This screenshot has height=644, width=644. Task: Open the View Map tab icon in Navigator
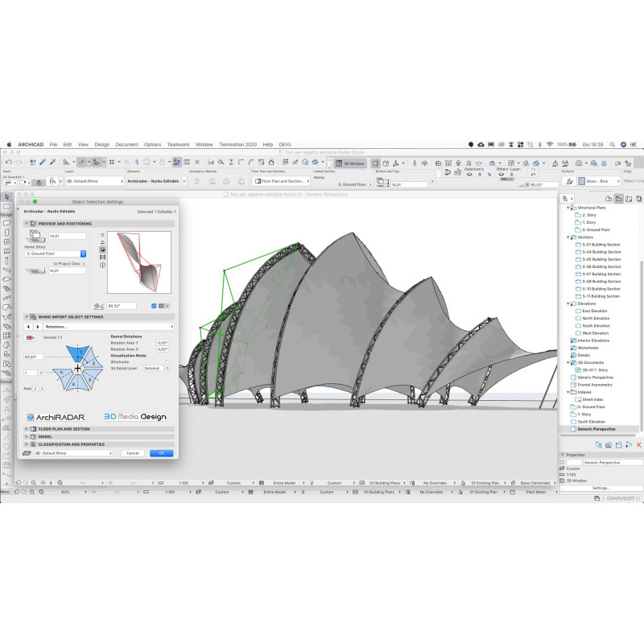618,199
